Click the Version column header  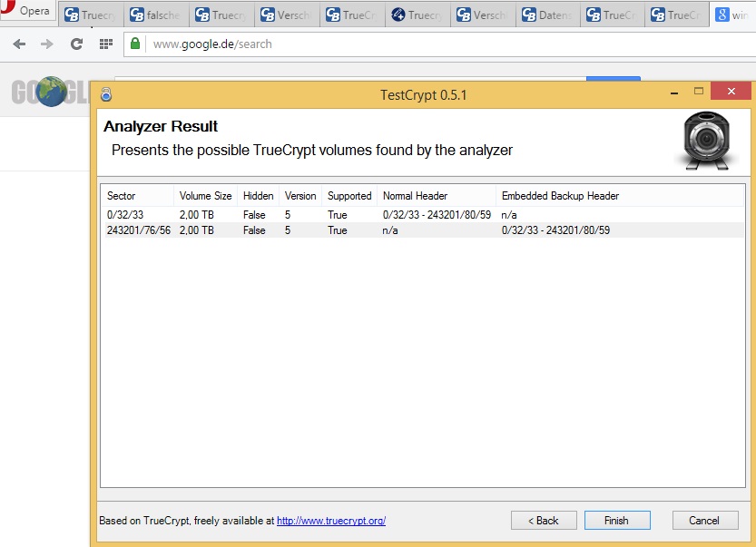[300, 196]
